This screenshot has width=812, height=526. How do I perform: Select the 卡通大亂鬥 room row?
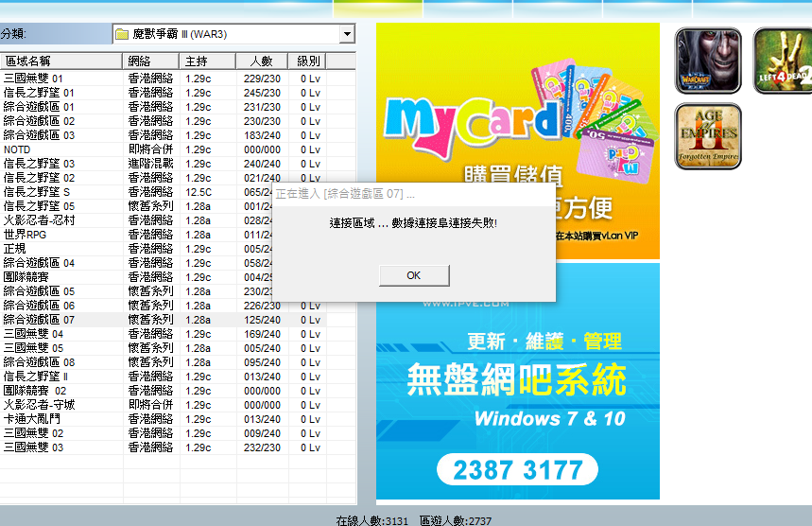click(x=32, y=419)
